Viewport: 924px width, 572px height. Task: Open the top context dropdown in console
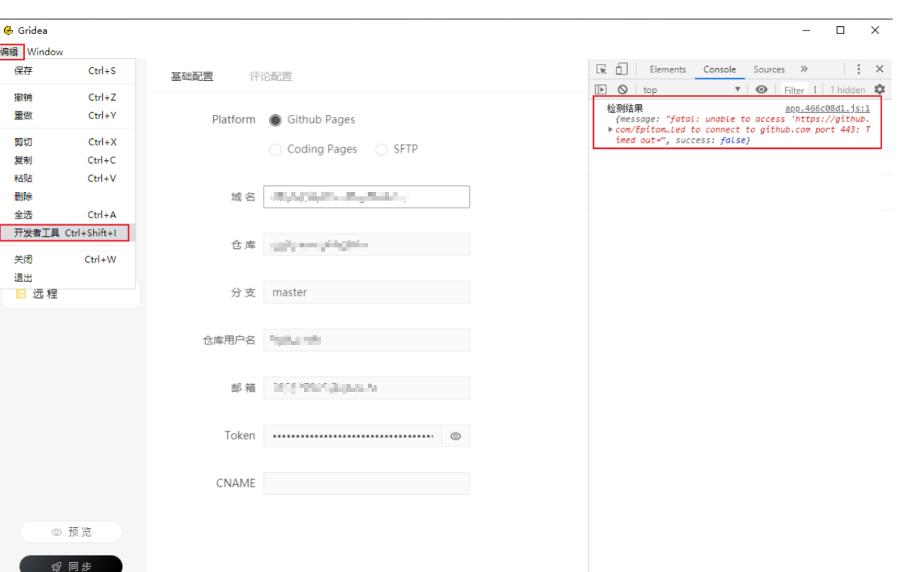pos(692,89)
